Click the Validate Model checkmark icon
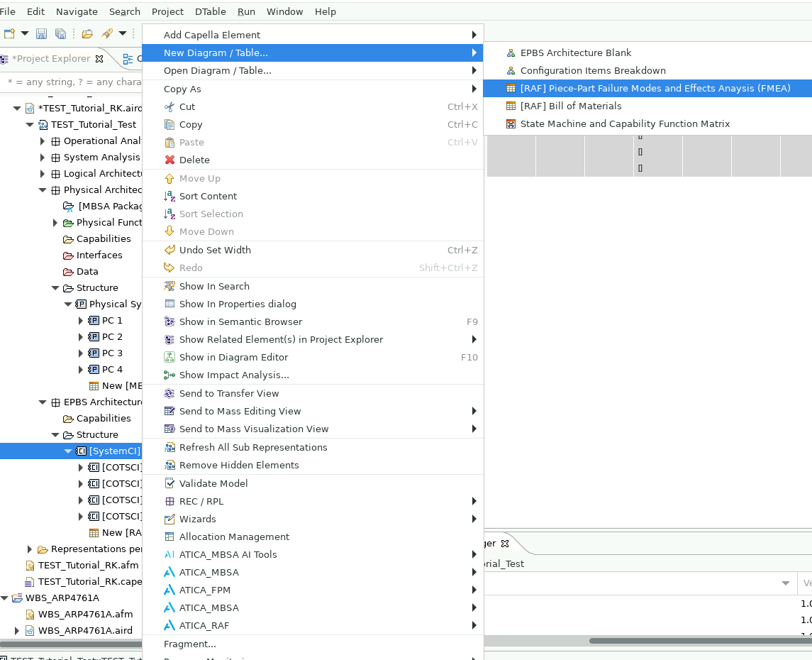Viewport: 812px width, 660px height. point(169,483)
